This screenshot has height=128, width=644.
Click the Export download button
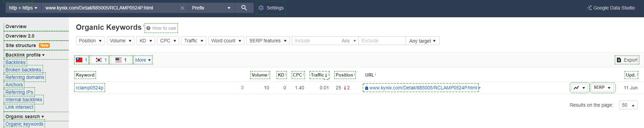[x=627, y=60]
